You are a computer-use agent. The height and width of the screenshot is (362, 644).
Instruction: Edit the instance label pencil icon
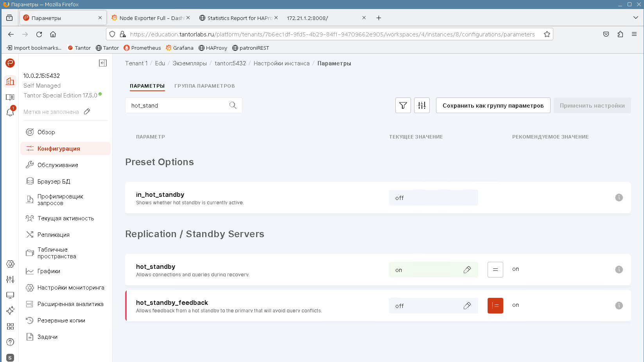point(87,112)
